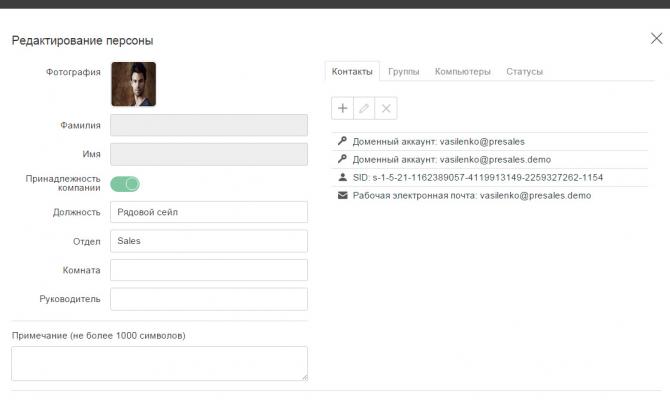Viewport: 670px width, 400px height.
Task: Click the add contact plus icon
Action: (x=343, y=108)
